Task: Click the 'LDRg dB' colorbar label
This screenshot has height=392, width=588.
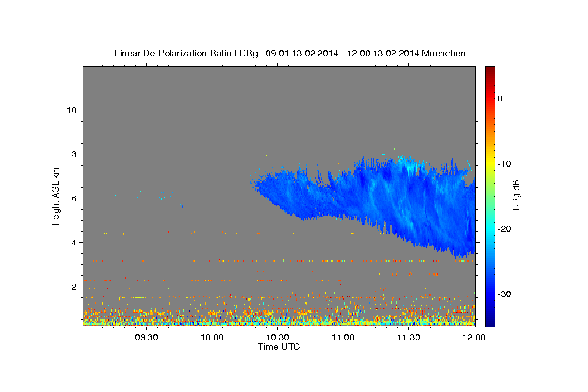Action: (516, 196)
